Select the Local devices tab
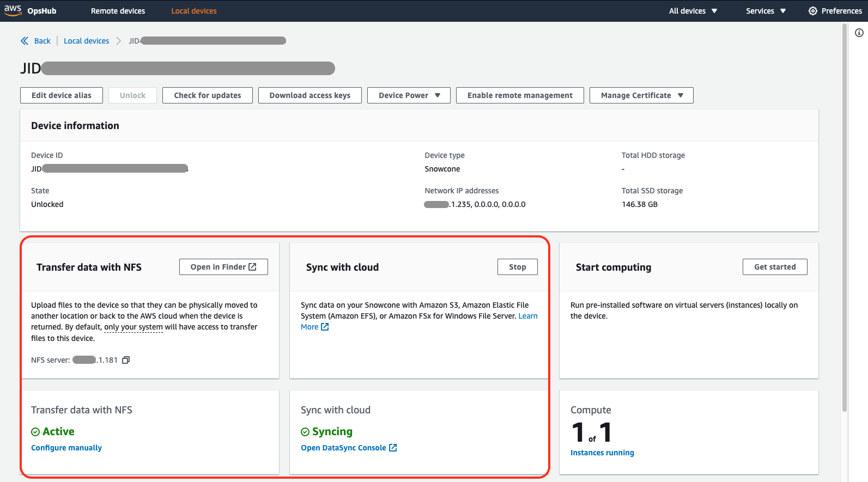 [194, 11]
